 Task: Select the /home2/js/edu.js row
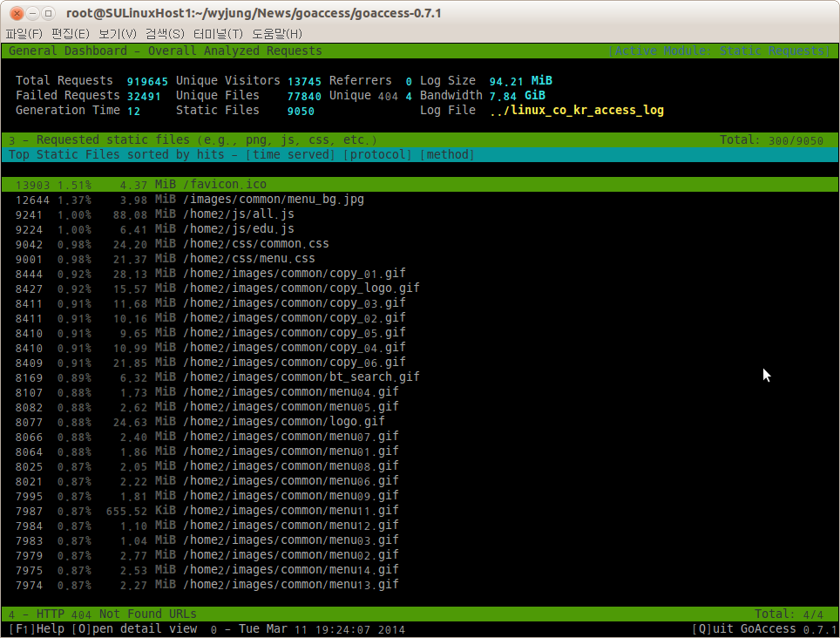[x=420, y=228]
